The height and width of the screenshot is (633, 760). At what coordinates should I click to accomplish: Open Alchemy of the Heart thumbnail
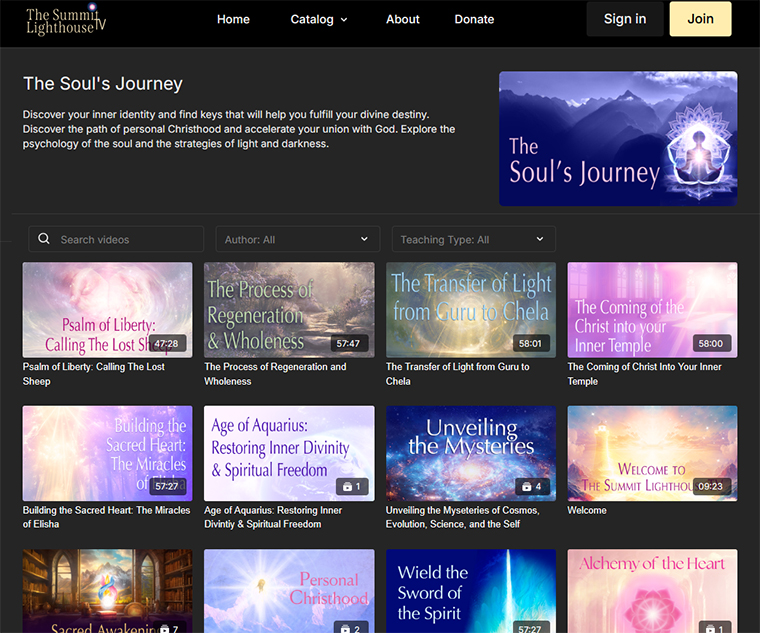[x=652, y=591]
